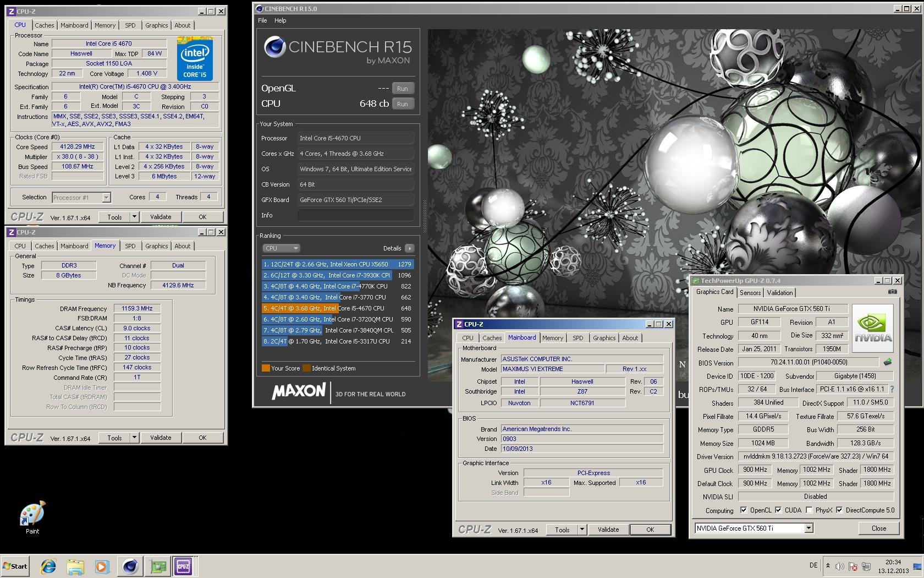Launch Windows Media Player from taskbar
The width and height of the screenshot is (924, 578).
click(x=102, y=566)
